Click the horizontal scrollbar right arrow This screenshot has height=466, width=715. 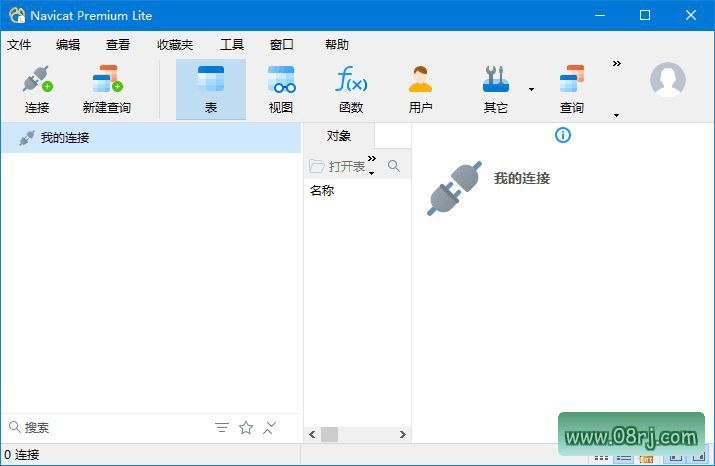403,435
